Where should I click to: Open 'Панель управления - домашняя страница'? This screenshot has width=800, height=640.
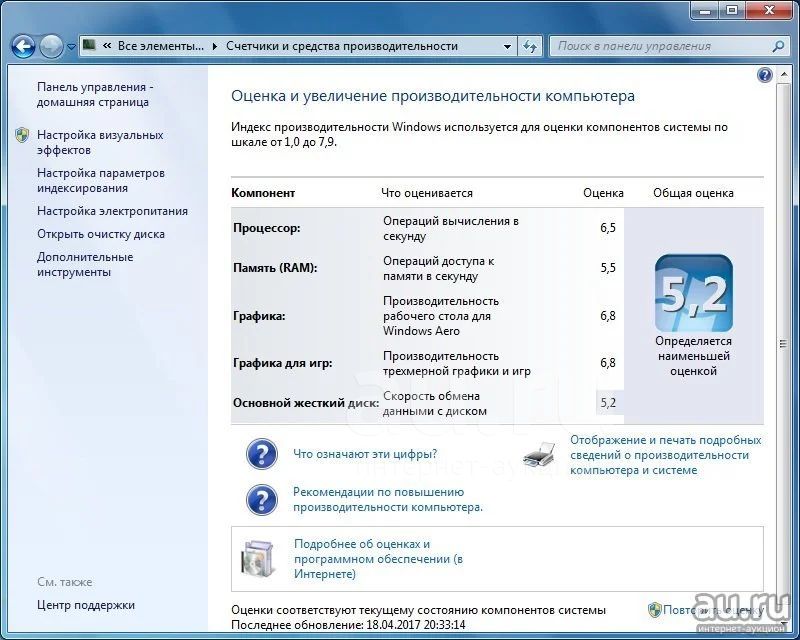coord(95,94)
